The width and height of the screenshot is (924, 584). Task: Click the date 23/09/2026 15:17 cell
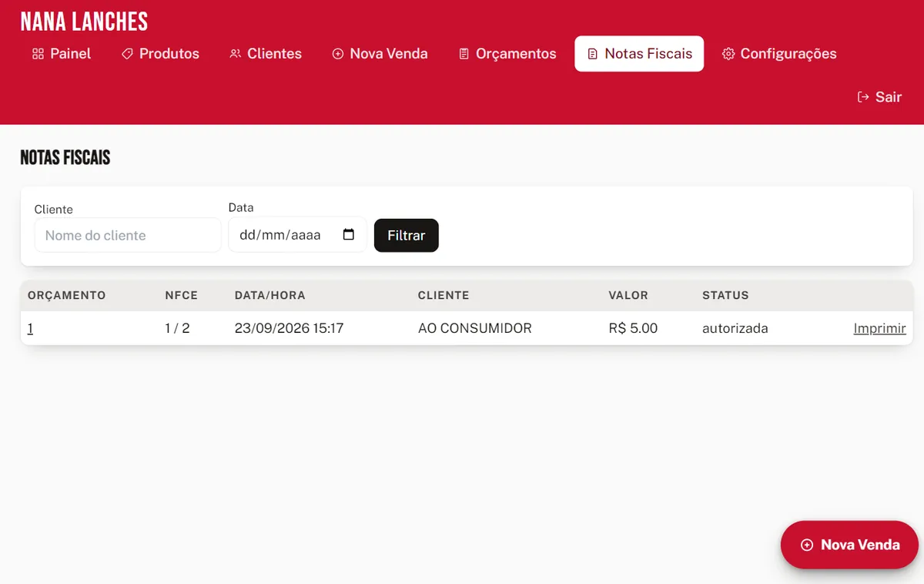click(289, 328)
